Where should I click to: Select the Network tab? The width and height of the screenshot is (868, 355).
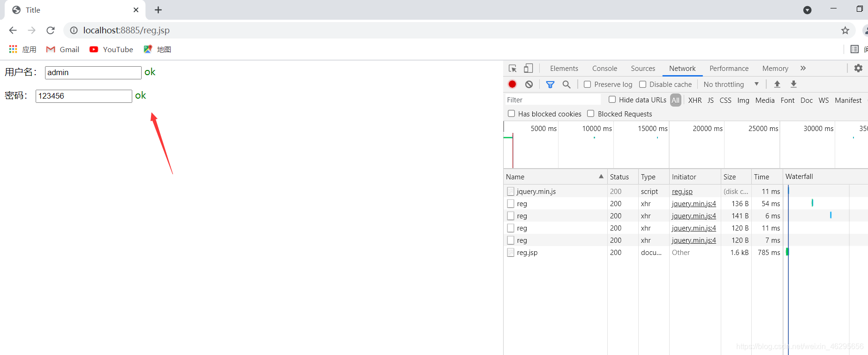(682, 69)
